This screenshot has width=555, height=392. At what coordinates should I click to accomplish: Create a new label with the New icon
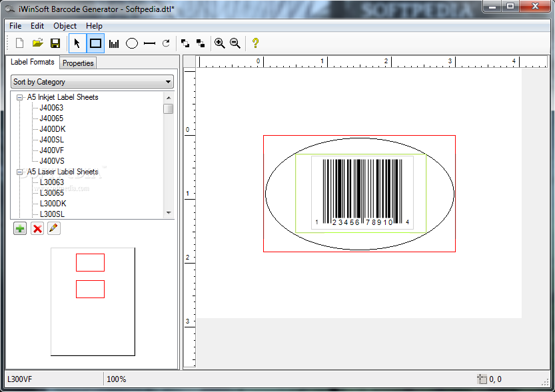click(x=20, y=43)
